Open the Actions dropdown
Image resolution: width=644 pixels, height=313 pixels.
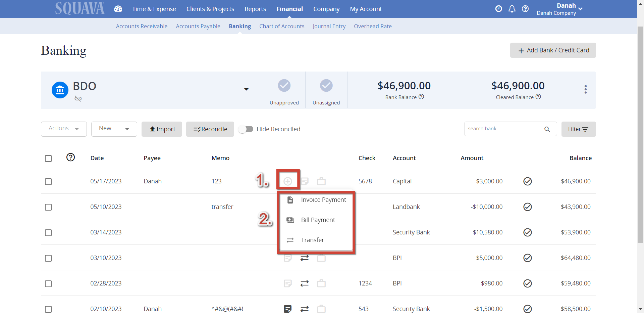point(63,129)
